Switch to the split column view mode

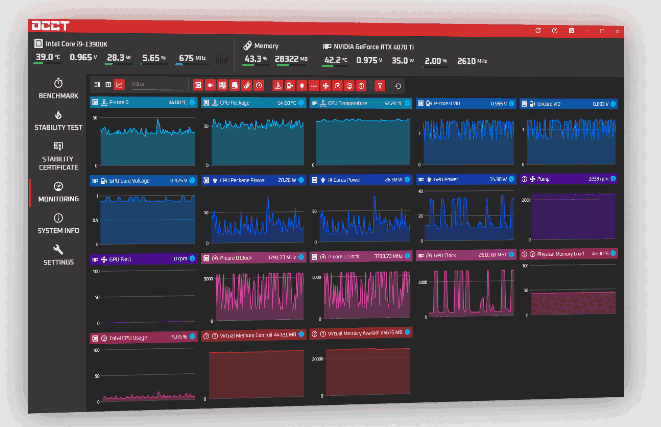point(97,84)
